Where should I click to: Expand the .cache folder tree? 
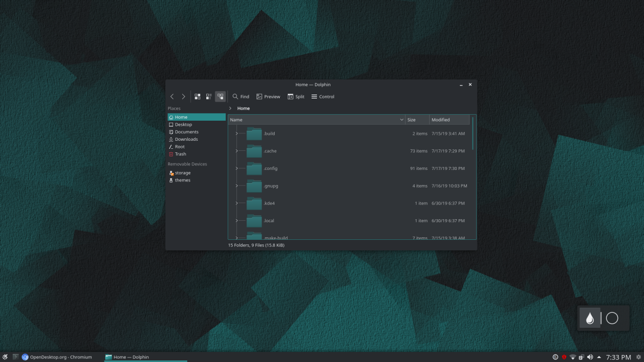(x=236, y=151)
